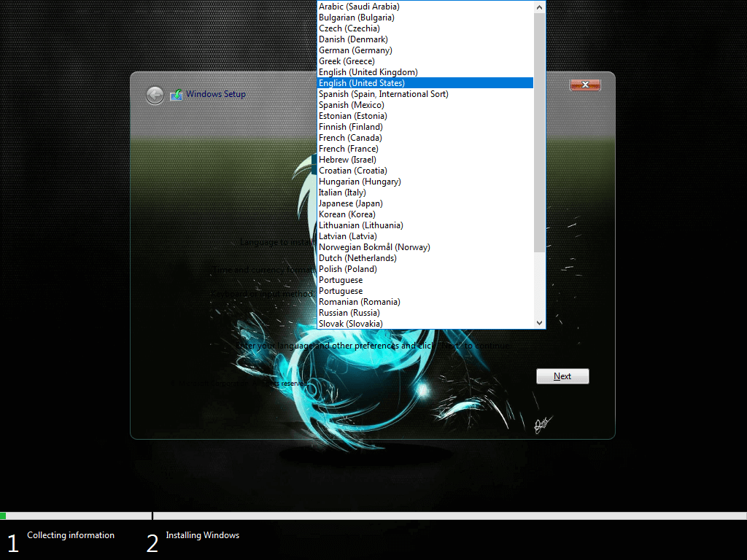This screenshot has height=560, width=747.
Task: Click the back arrow in Windows Setup
Action: [x=155, y=96]
